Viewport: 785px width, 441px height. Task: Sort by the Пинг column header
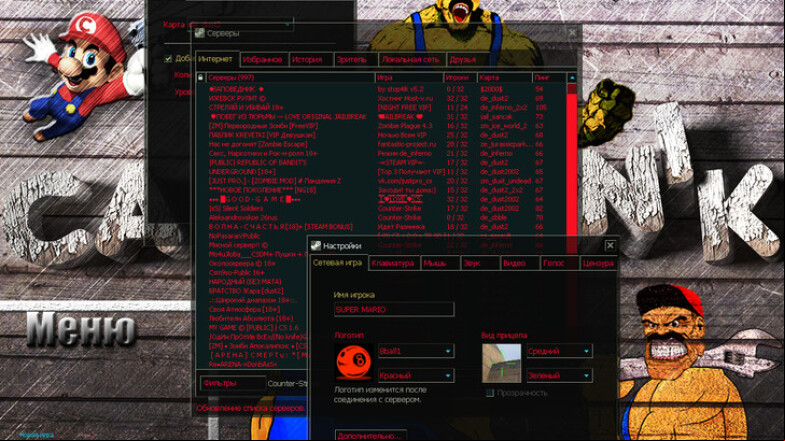point(549,78)
